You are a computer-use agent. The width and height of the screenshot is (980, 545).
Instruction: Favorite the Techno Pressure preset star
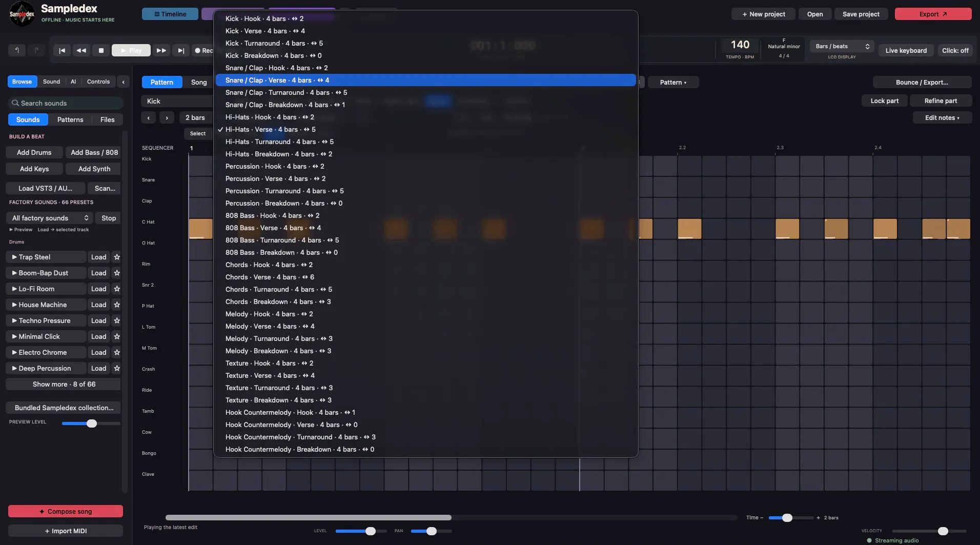point(117,320)
